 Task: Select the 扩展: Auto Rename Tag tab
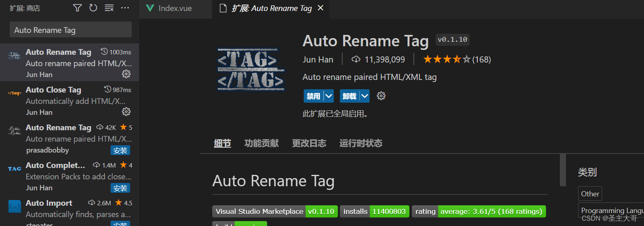tap(272, 8)
